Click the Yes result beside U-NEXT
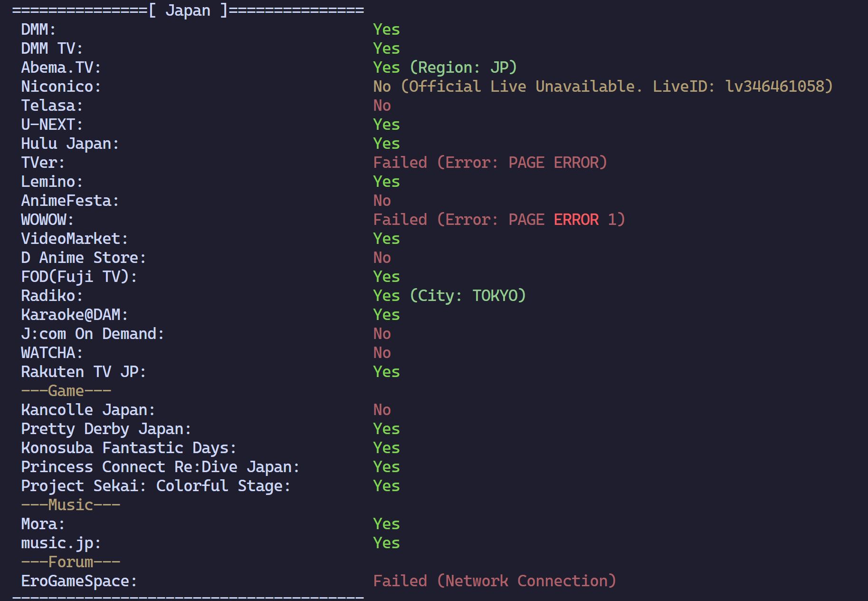The width and height of the screenshot is (868, 601). 386,125
